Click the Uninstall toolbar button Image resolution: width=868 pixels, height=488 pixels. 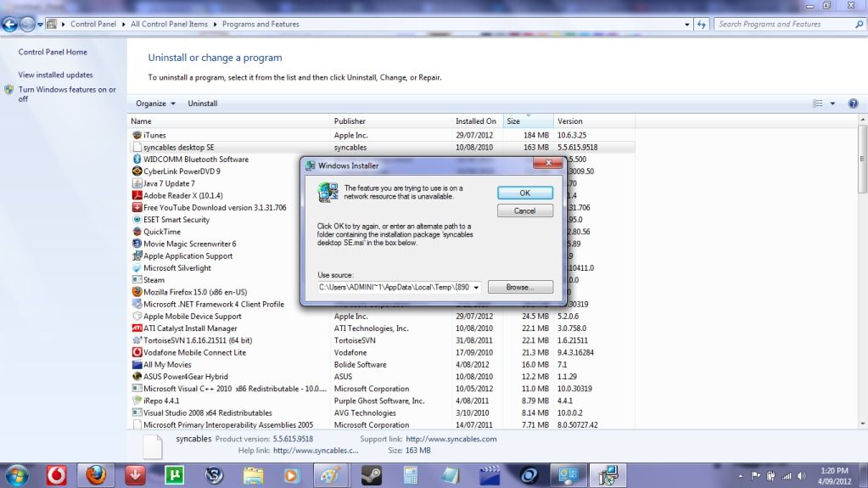click(203, 104)
